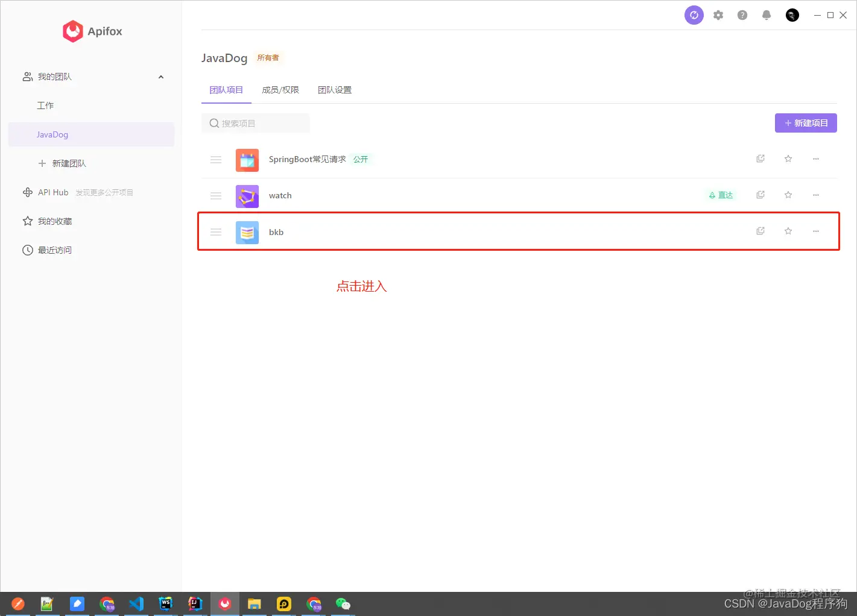Open VS Code from the taskbar
The width and height of the screenshot is (857, 616).
[x=136, y=604]
